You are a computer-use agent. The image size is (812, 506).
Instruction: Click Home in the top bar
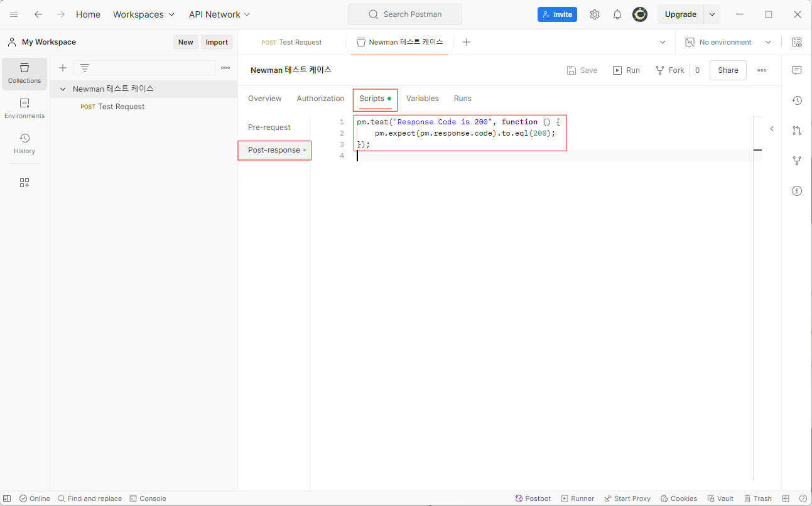point(88,14)
